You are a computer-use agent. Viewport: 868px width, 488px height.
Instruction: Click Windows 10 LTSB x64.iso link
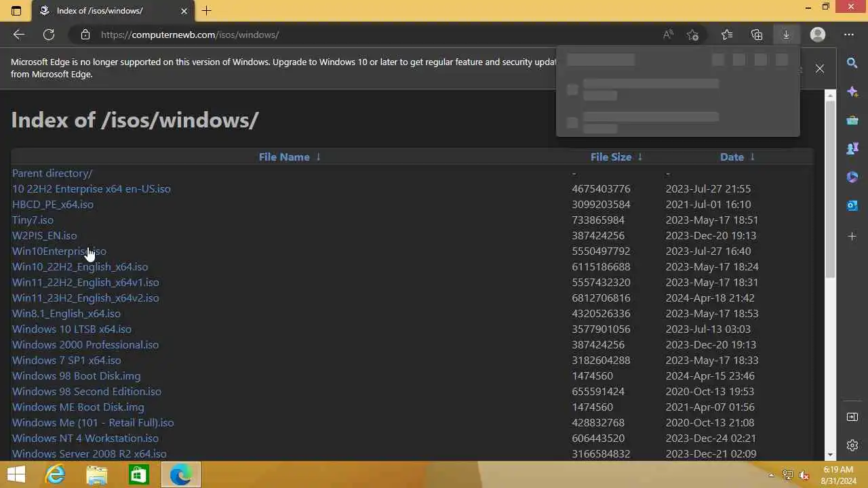72,329
